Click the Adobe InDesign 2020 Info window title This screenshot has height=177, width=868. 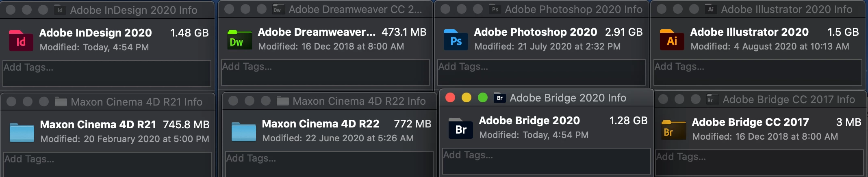coord(134,10)
